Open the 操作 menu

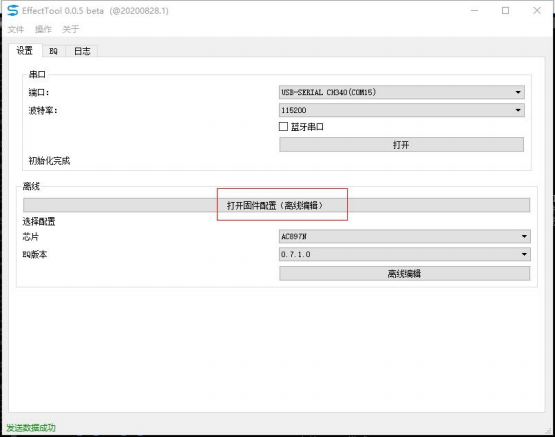pyautogui.click(x=43, y=29)
